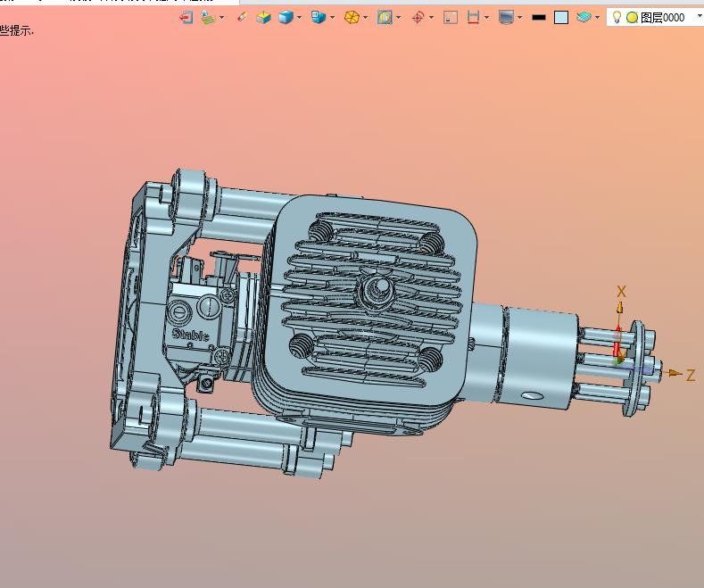Expand the monitor display dropdown arrow
Image resolution: width=704 pixels, height=588 pixels.
[x=520, y=18]
